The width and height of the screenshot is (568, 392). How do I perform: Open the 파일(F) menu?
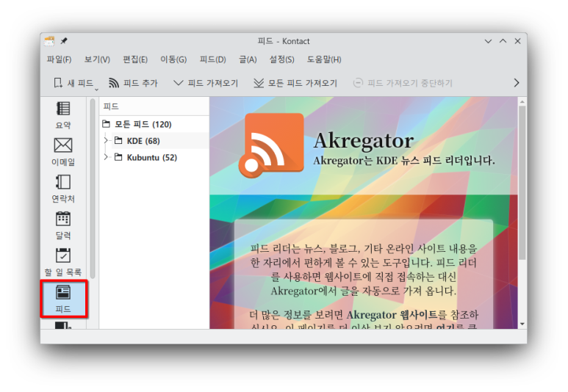click(59, 59)
